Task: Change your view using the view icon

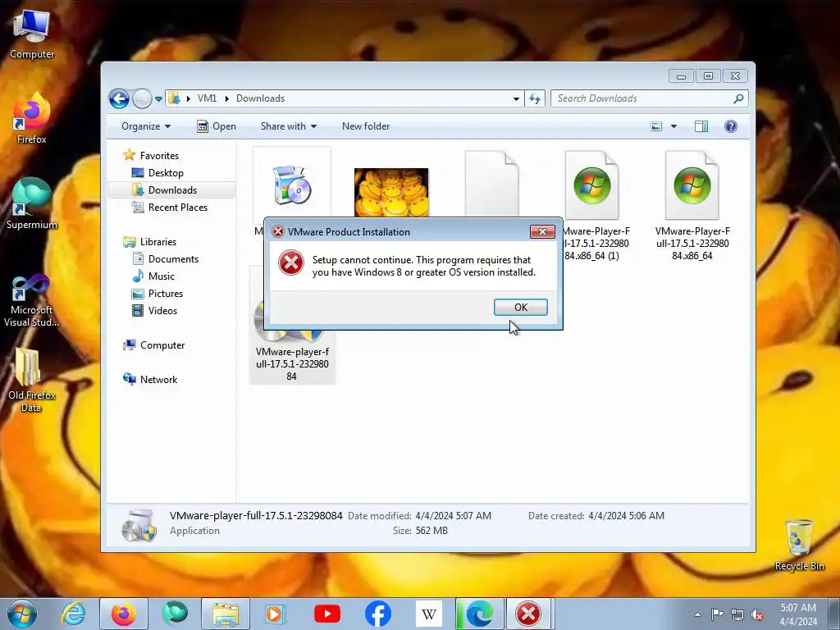Action: (656, 126)
